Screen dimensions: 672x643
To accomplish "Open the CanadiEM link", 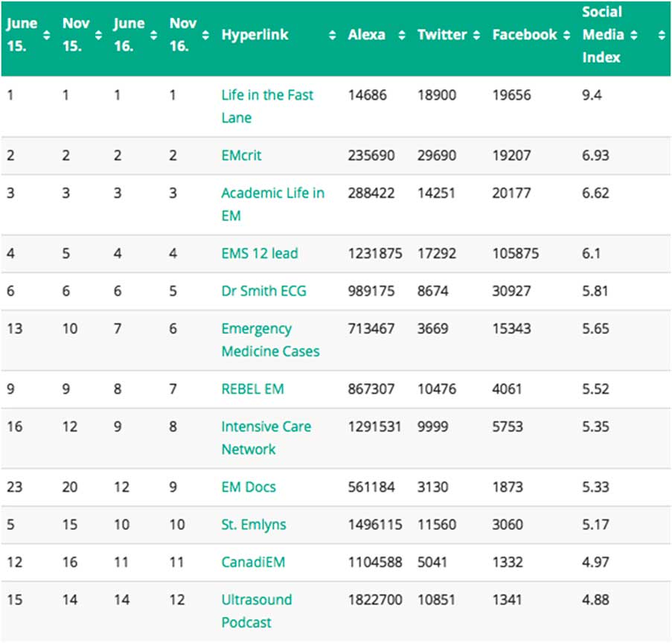I will [x=253, y=562].
